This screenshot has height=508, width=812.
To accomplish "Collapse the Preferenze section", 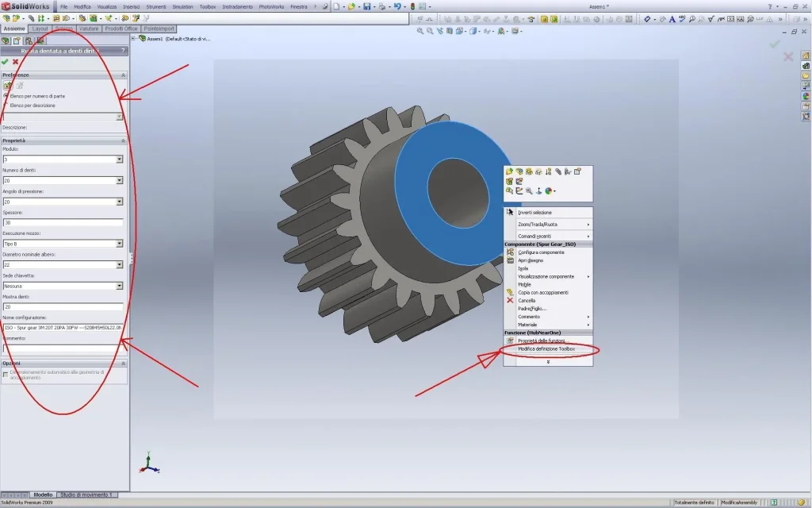I will tap(123, 75).
